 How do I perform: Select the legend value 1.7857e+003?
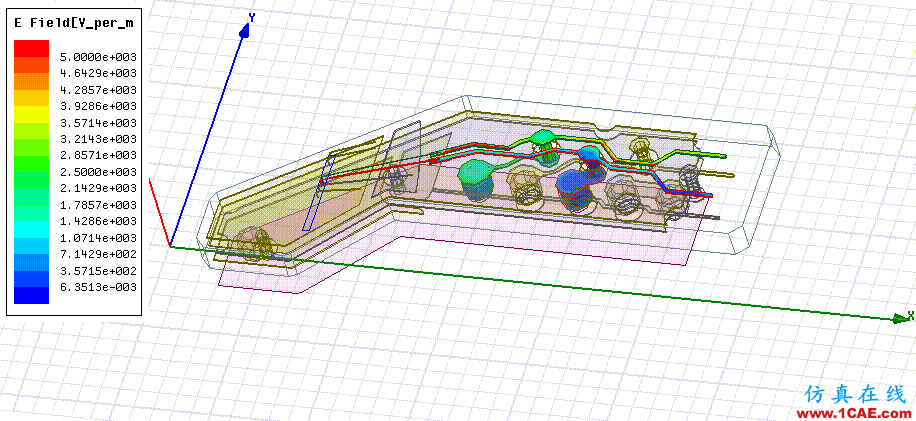98,205
